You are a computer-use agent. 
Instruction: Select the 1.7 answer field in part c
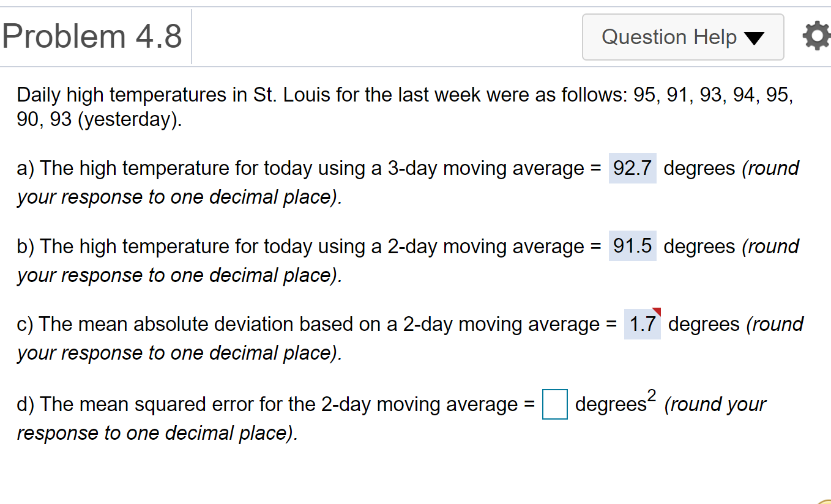click(x=641, y=324)
